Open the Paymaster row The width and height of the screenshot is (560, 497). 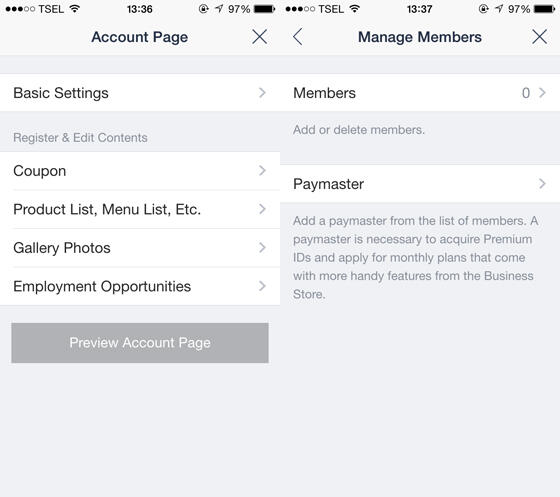coord(420,184)
